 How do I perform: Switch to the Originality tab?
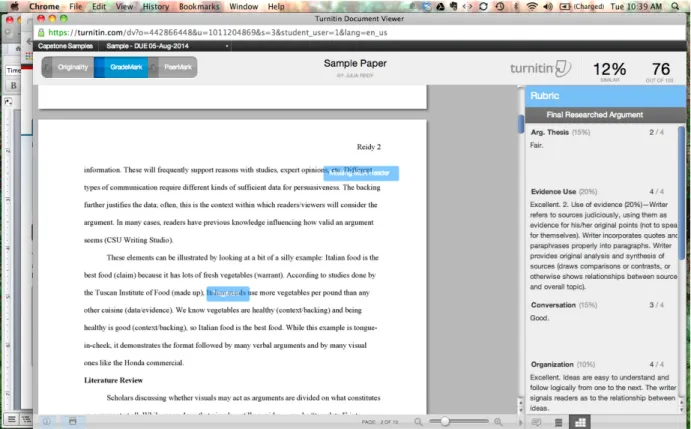pyautogui.click(x=69, y=67)
